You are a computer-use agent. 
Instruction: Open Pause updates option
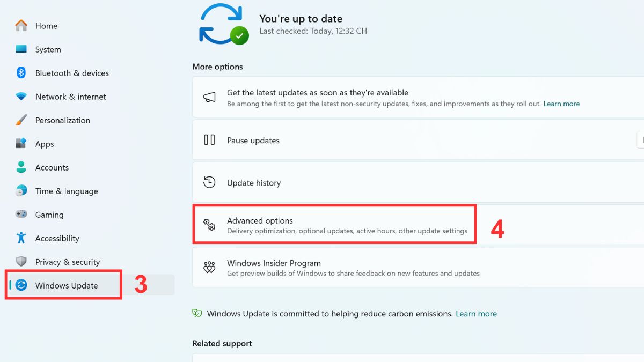tap(418, 140)
